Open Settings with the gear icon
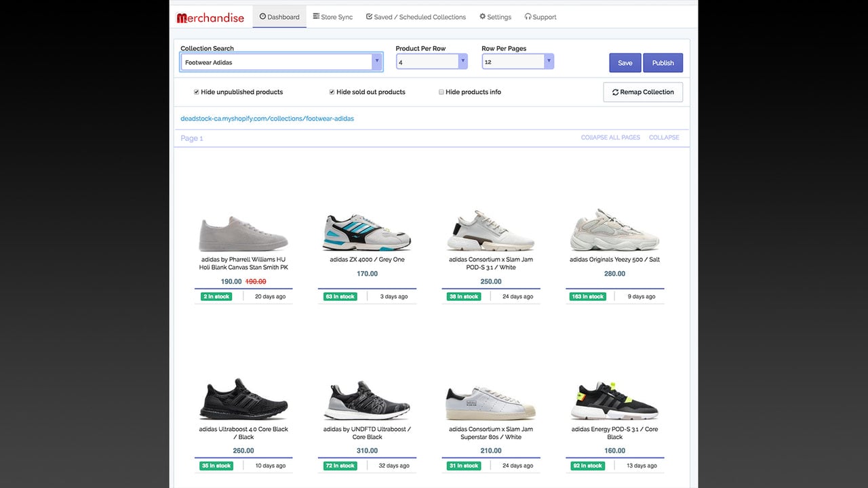The height and width of the screenshot is (488, 868). coord(495,17)
